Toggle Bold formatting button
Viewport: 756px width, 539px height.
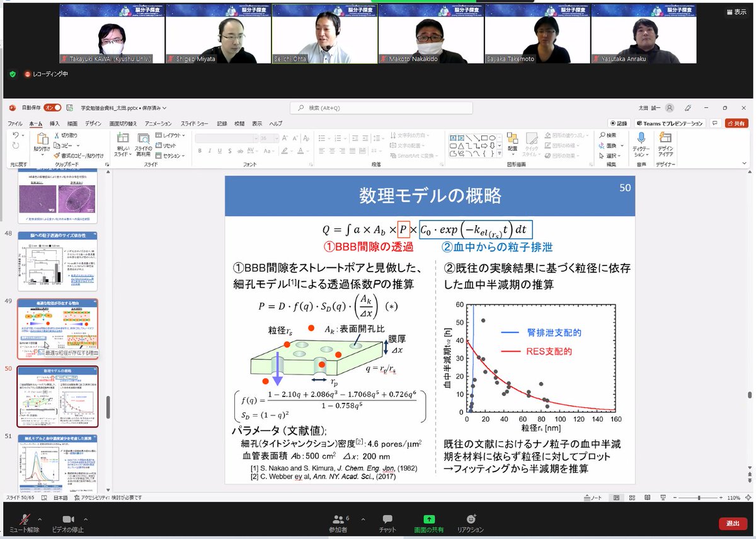(x=200, y=151)
